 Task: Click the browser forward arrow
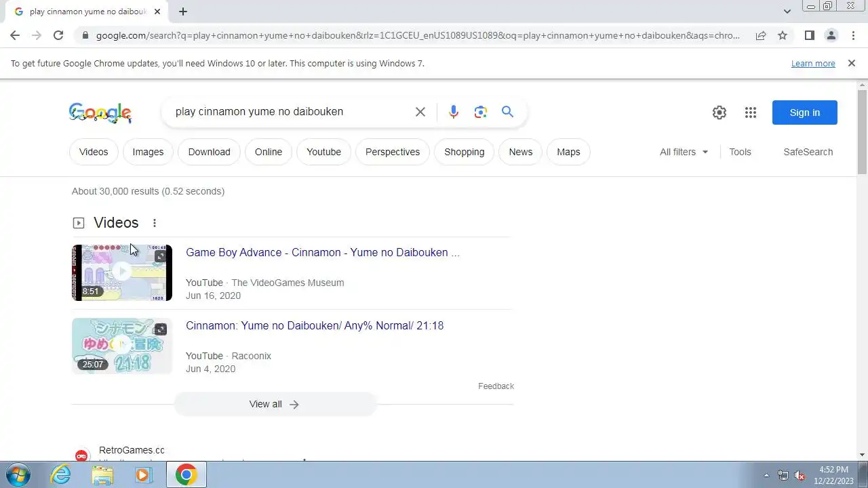[x=37, y=35]
